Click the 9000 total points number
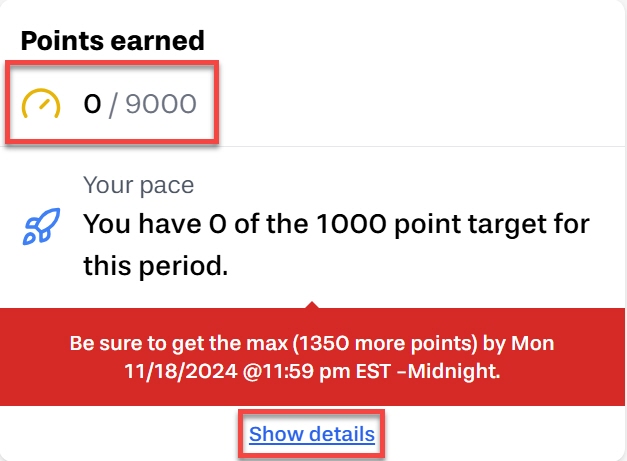Screen dimensions: 627x461 pos(161,104)
